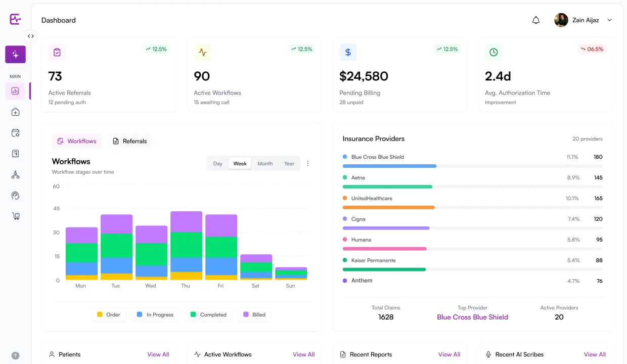Viewport: 627px width, 364px height.
Task: Click the UnitedHealthcare orange progress bar
Action: (x=473, y=207)
